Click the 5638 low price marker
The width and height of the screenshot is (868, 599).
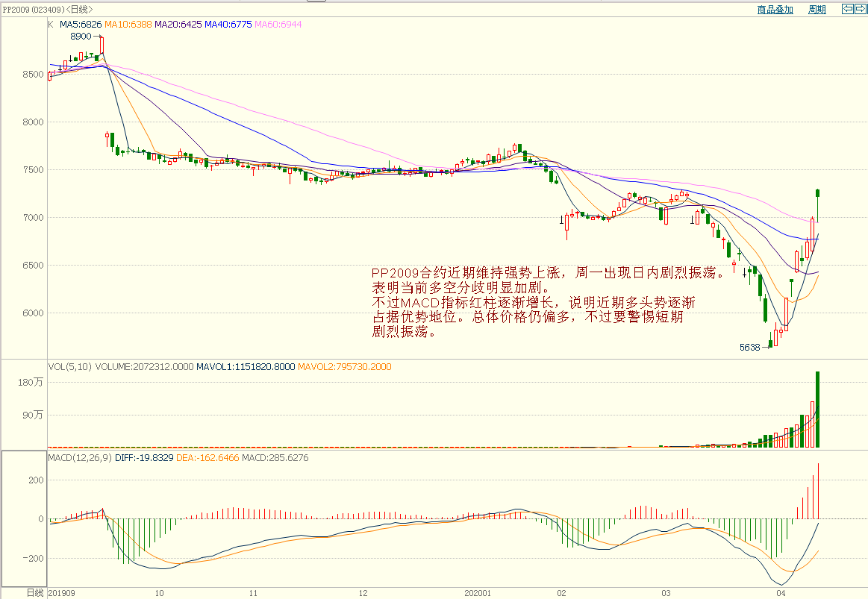pyautogui.click(x=749, y=347)
